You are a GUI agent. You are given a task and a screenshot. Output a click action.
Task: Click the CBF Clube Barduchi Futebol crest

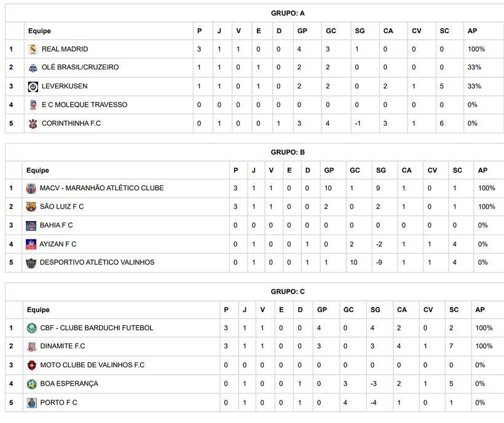pos(31,328)
